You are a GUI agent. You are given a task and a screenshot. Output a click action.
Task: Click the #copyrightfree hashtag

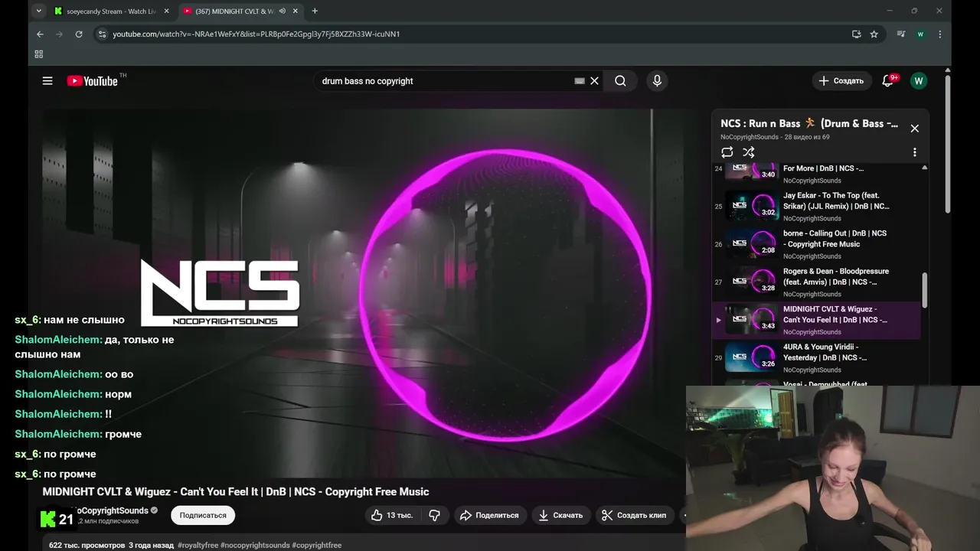point(317,546)
